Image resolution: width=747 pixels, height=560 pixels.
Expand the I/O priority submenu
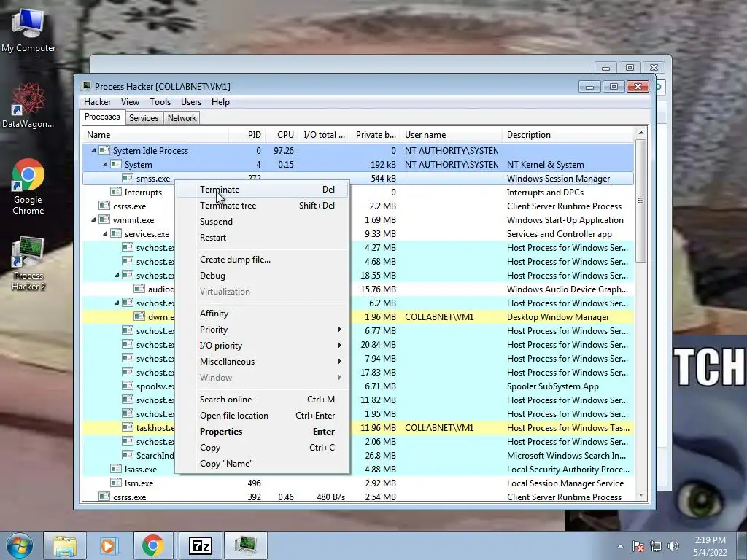(263, 345)
